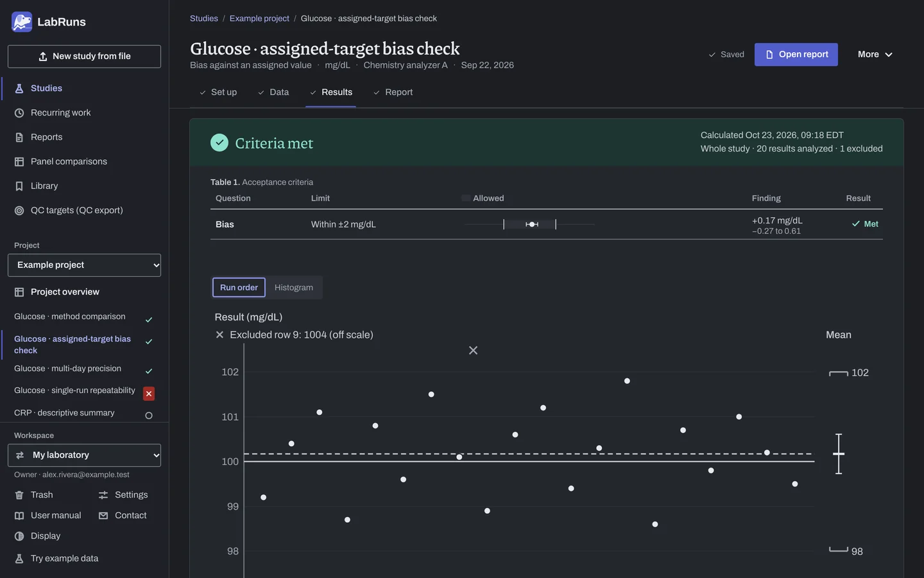
Task: Click the Criteria met check icon
Action: (x=219, y=143)
